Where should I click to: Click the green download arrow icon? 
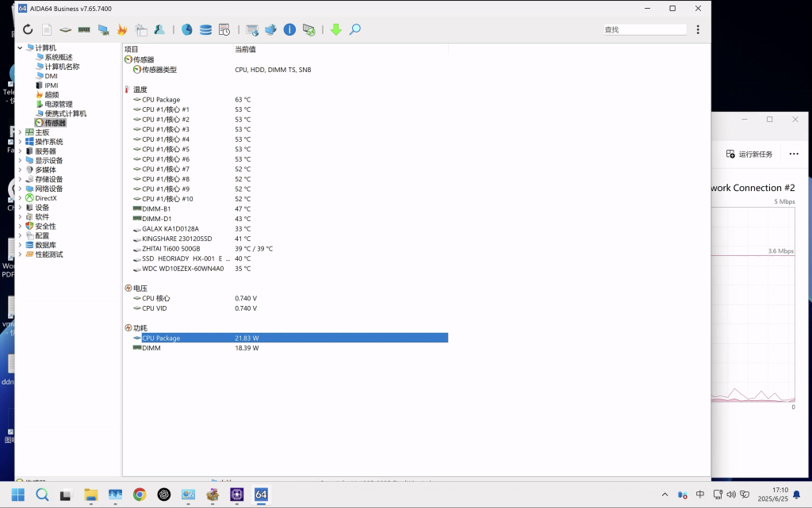(335, 29)
